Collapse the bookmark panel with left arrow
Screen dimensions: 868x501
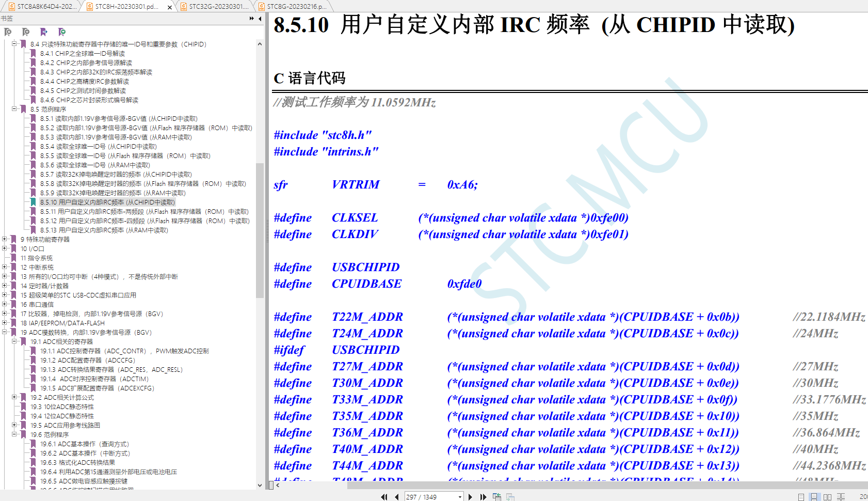coord(260,19)
